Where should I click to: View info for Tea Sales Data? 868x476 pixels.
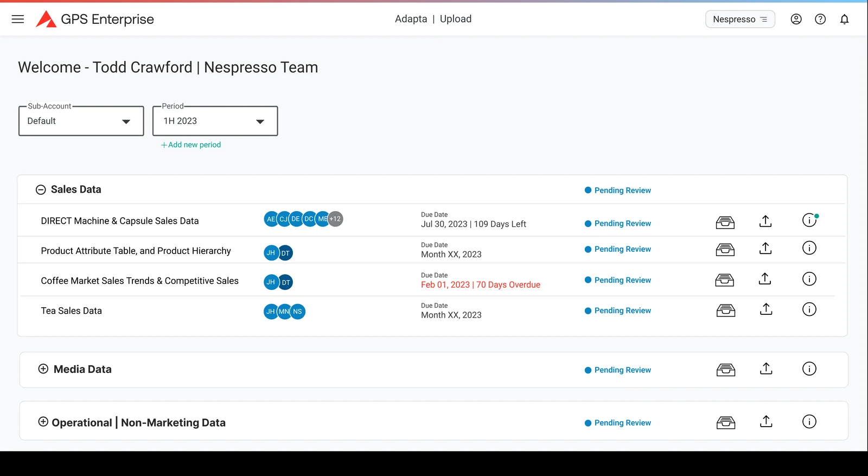point(809,309)
